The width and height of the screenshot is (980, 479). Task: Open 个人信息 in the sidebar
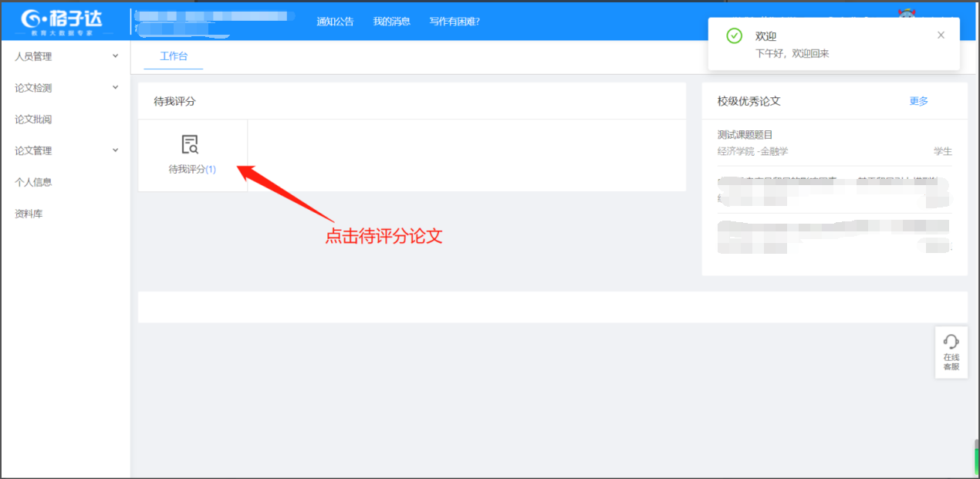click(x=33, y=182)
